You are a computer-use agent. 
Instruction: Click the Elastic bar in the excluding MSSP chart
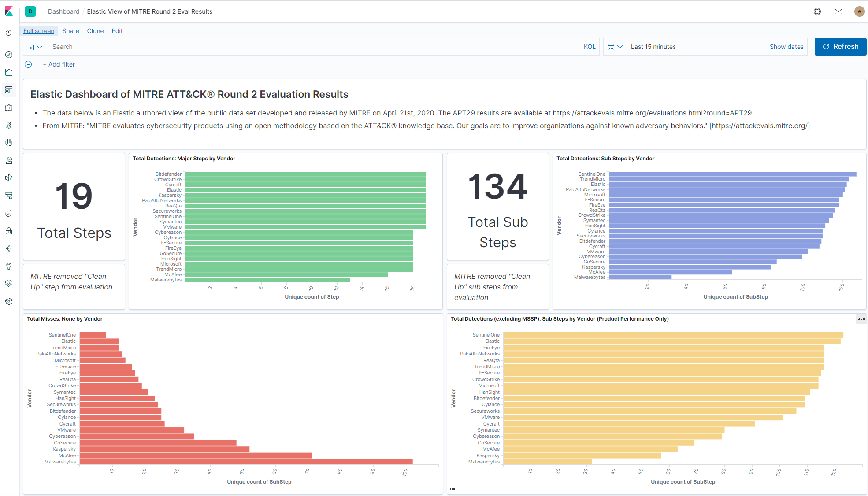point(672,341)
